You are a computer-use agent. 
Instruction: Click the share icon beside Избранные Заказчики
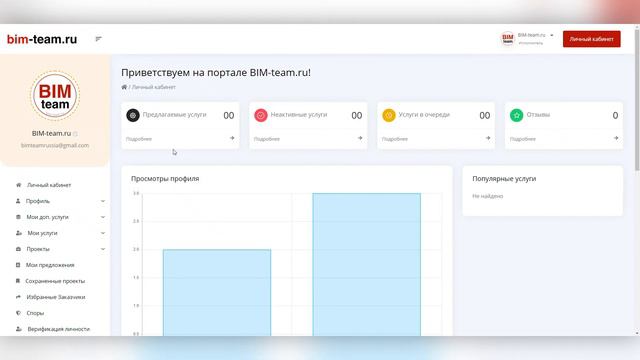[x=18, y=297]
